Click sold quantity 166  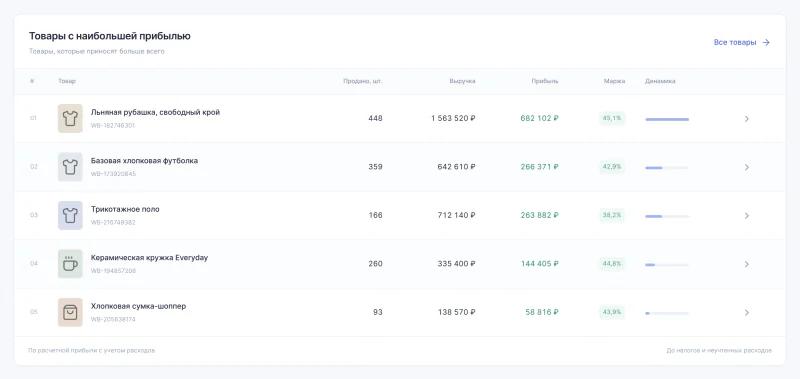tap(376, 215)
